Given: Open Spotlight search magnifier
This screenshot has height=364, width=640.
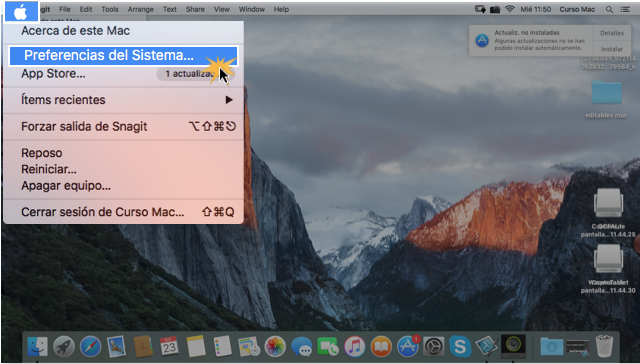Looking at the screenshot, I should click(609, 9).
